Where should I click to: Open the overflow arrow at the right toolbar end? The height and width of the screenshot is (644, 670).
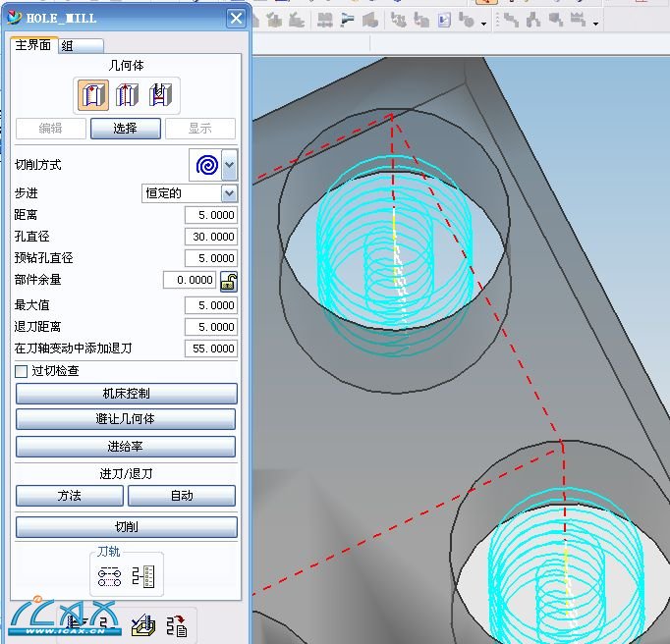pos(595,24)
